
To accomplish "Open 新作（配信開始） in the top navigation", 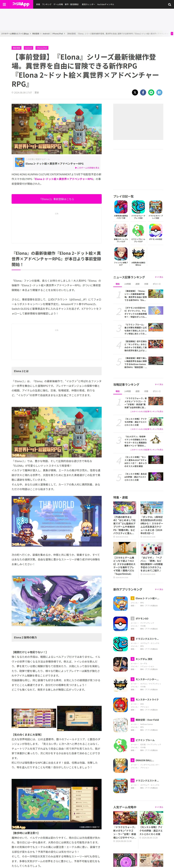I will (x=72, y=4).
